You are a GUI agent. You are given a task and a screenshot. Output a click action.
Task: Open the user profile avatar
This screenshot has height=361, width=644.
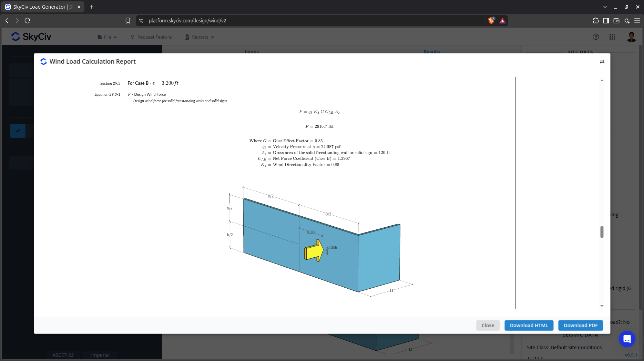tap(631, 37)
